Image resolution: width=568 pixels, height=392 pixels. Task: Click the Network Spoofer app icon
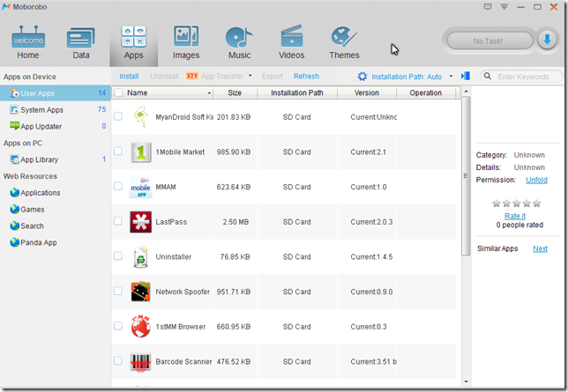pos(140,292)
